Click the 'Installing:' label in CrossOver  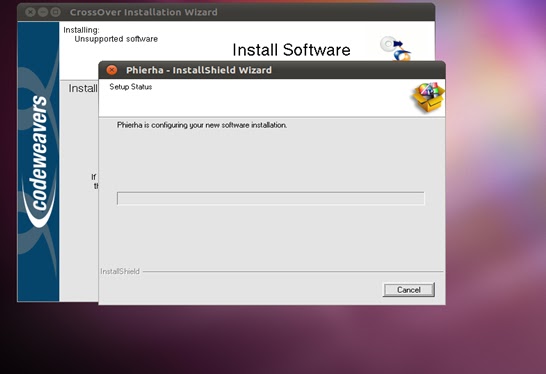pos(81,30)
